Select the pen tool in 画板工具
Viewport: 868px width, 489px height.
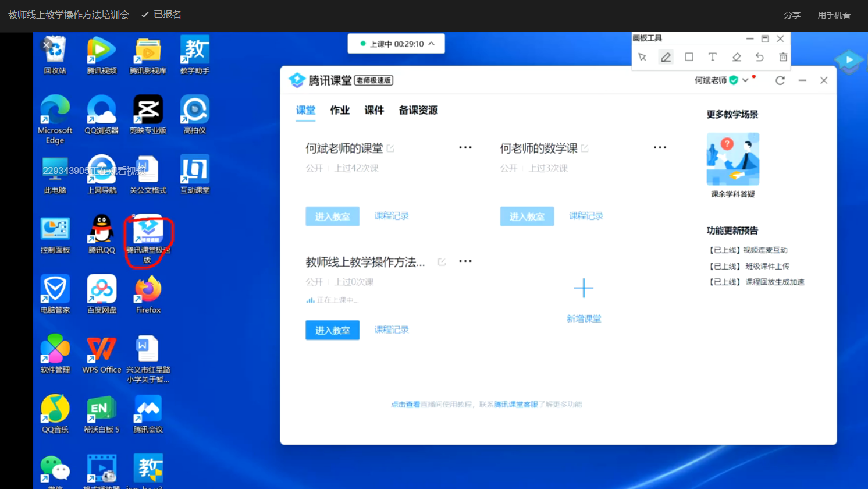(666, 57)
